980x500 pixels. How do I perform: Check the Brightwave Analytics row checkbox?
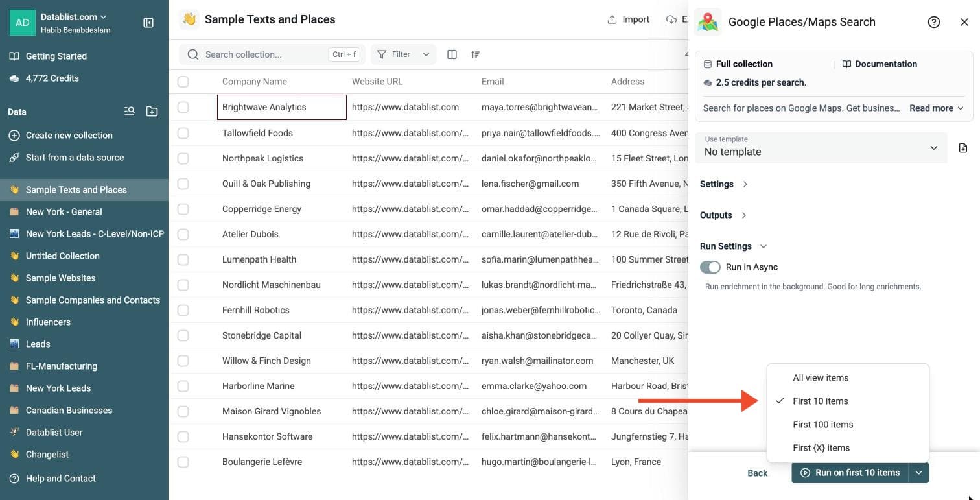(x=183, y=107)
